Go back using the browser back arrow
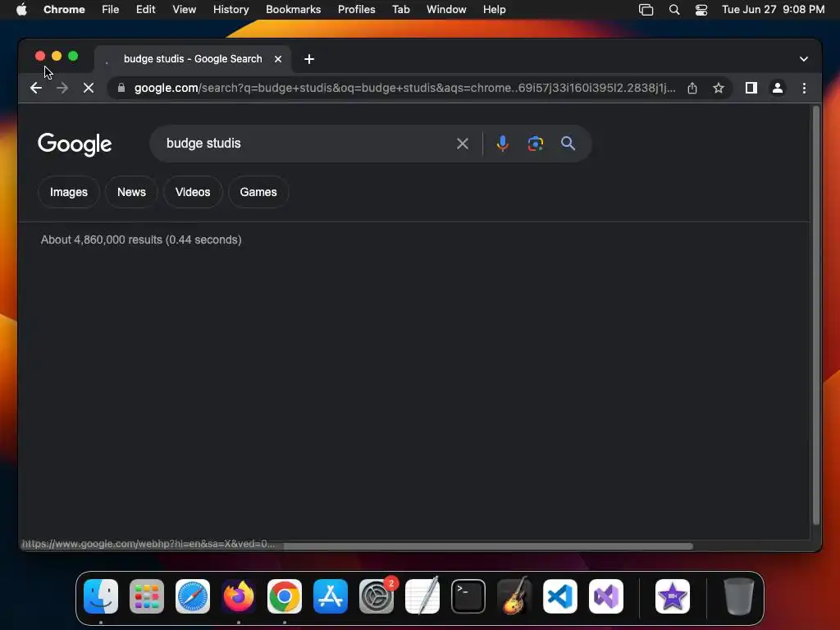840x630 pixels. point(36,88)
